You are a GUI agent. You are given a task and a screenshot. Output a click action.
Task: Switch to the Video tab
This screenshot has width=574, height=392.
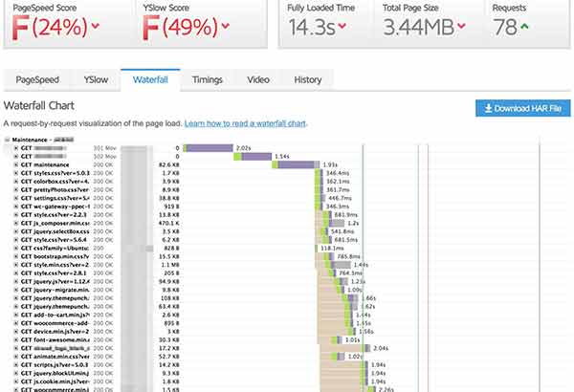(258, 79)
